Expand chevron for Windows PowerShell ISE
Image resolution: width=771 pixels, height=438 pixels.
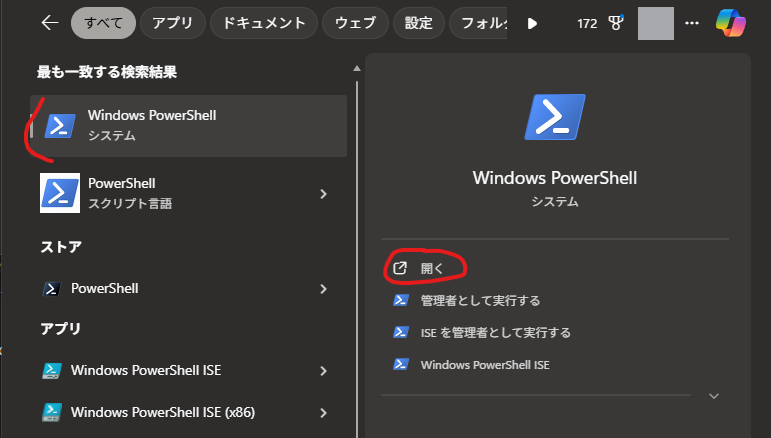[x=323, y=371]
